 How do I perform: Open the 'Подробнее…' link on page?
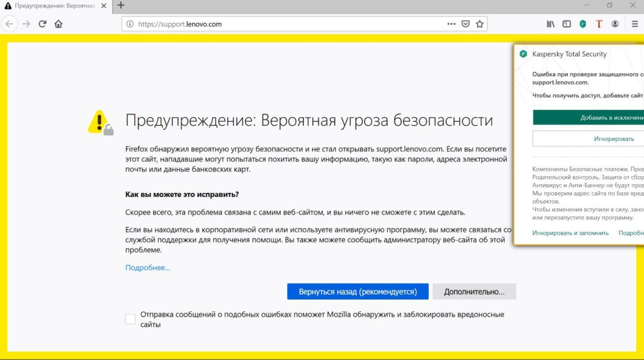coord(148,267)
